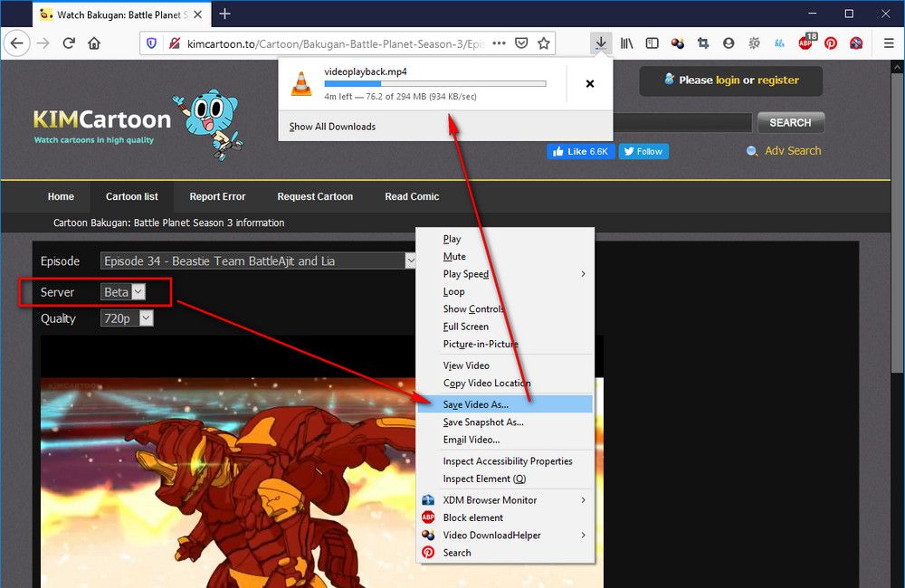
Task: Open the Firefox account avatar icon
Action: 729,43
